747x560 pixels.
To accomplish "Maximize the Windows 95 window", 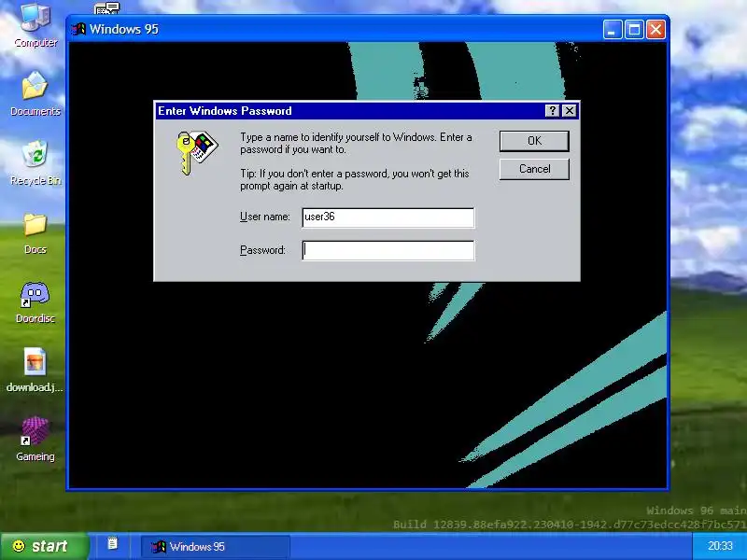I will click(x=634, y=30).
